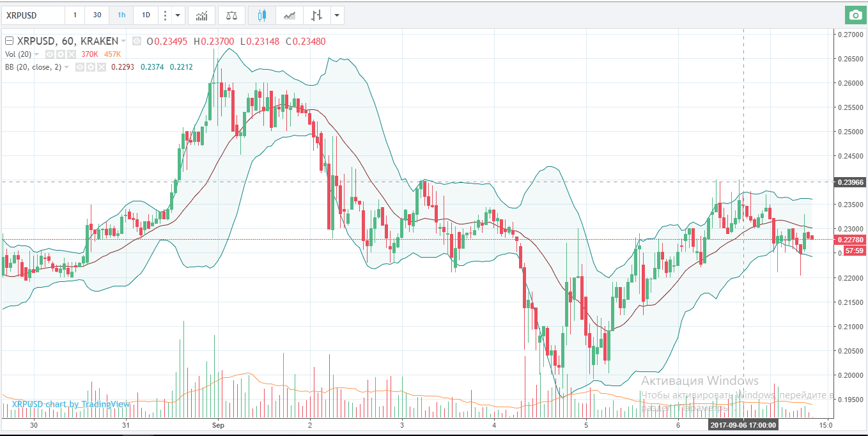Viewport: 868px width, 436px height.
Task: Collapse the legend with minus box
Action: tap(10, 41)
